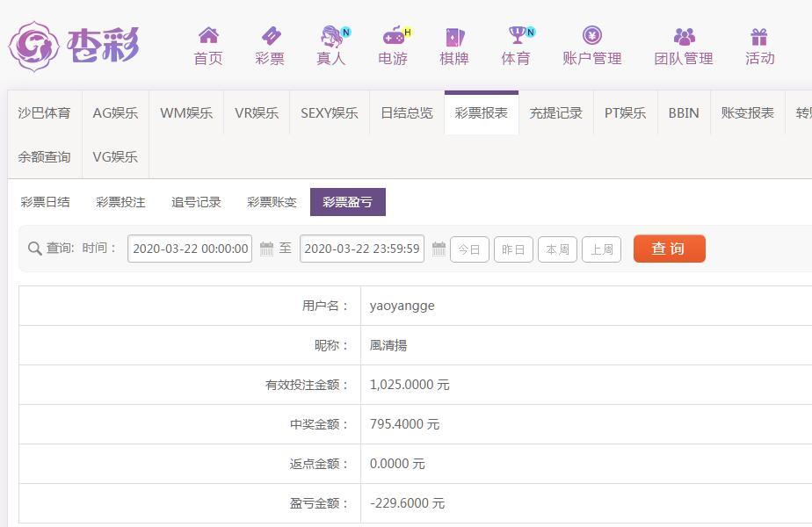Click the 昨日 quick date button

click(514, 249)
